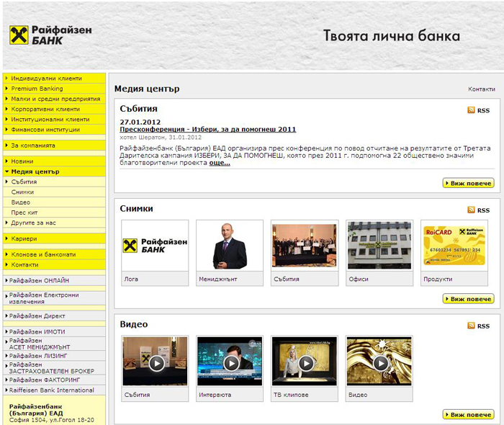The image size is (504, 425).
Task: Open Пресконференция - Избери, за да помогнеш link
Action: 207,129
